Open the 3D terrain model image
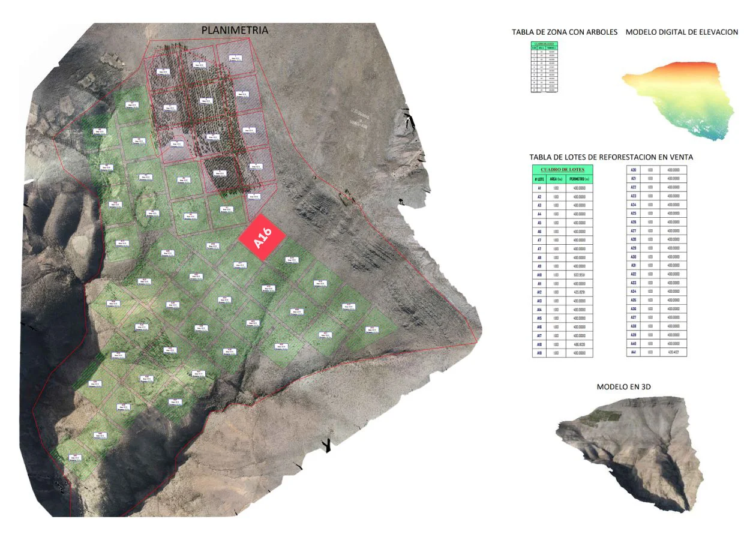 click(x=629, y=453)
